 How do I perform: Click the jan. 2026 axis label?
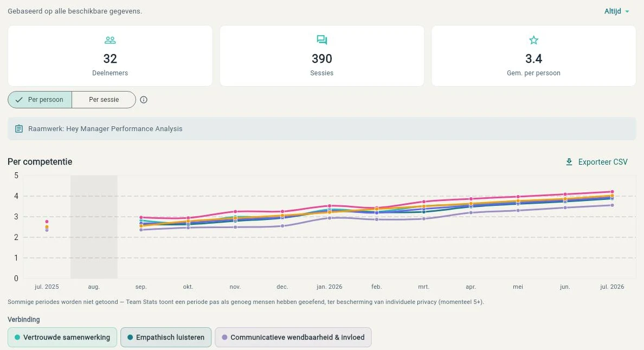point(330,287)
